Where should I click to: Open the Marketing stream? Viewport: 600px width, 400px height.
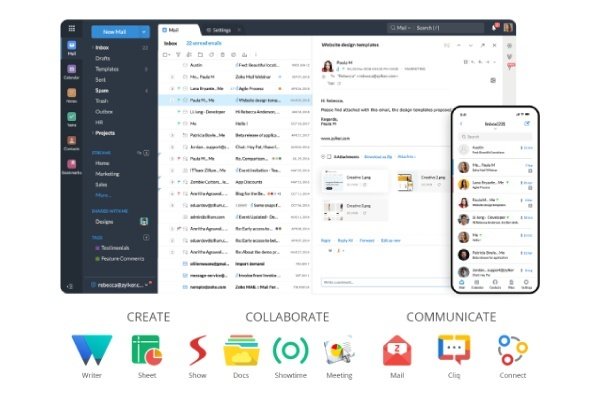click(107, 173)
